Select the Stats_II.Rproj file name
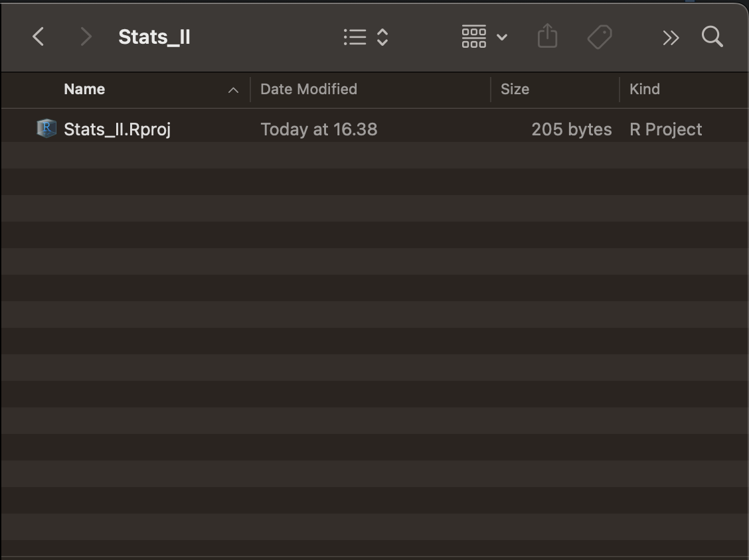 click(x=117, y=129)
